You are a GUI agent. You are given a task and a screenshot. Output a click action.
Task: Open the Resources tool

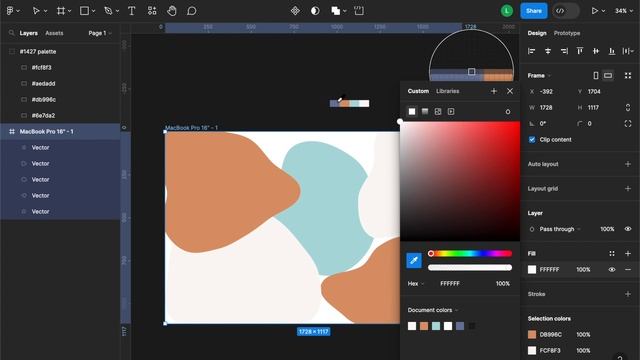(x=152, y=11)
